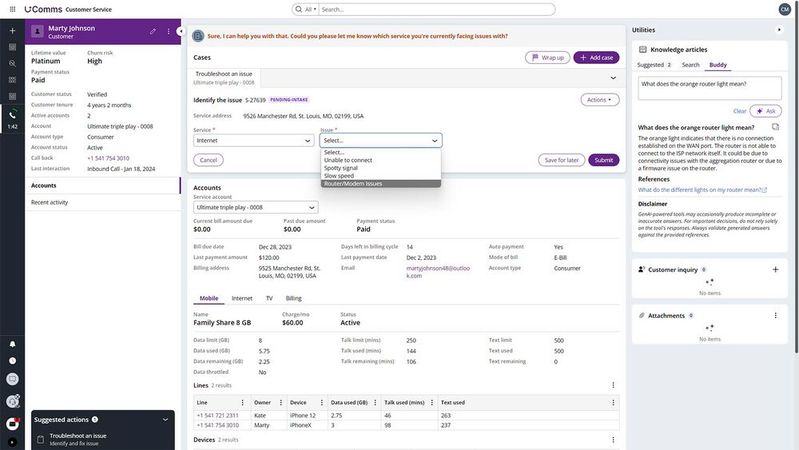The image size is (799, 450).
Task: Open Service account Ultimate triple play dropdown
Action: coord(255,207)
